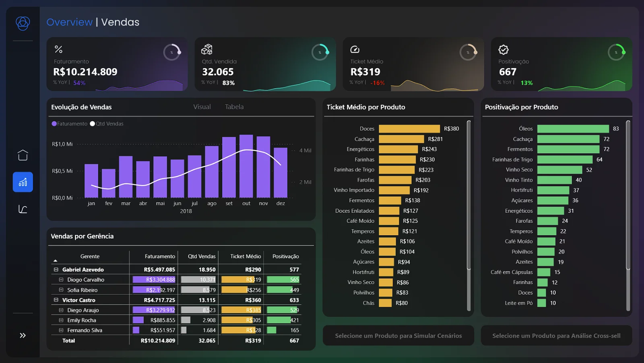
Task: Click Diego Araujo faturamento R$3.279.912 cell
Action: pyautogui.click(x=154, y=310)
